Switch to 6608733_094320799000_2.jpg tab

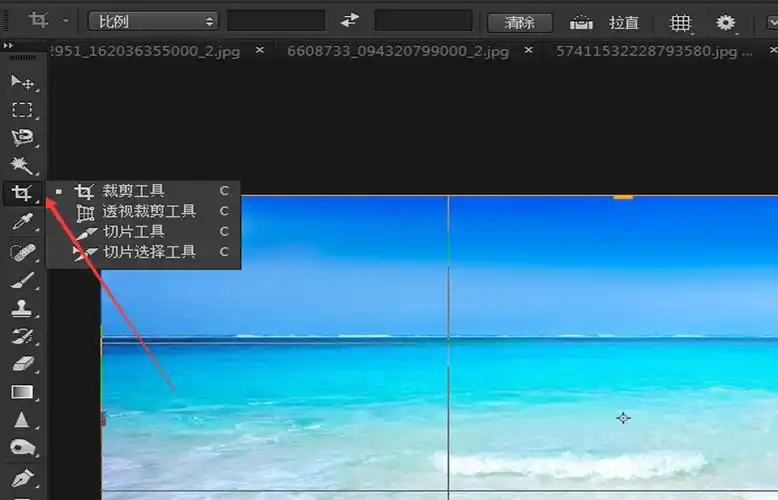pyautogui.click(x=398, y=51)
